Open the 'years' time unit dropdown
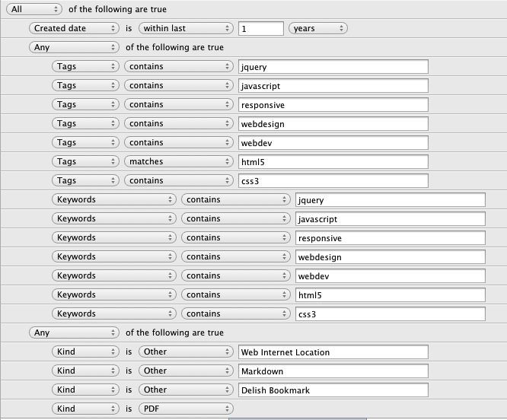Viewport: 507px width, 420px height. 317,28
